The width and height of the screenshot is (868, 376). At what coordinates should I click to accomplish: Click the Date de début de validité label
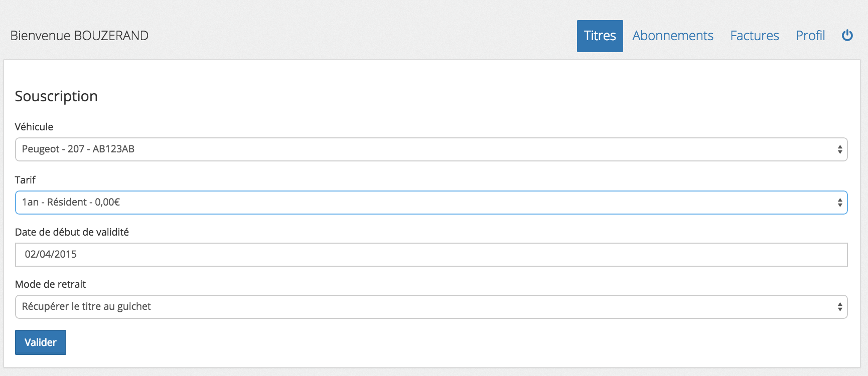(72, 232)
